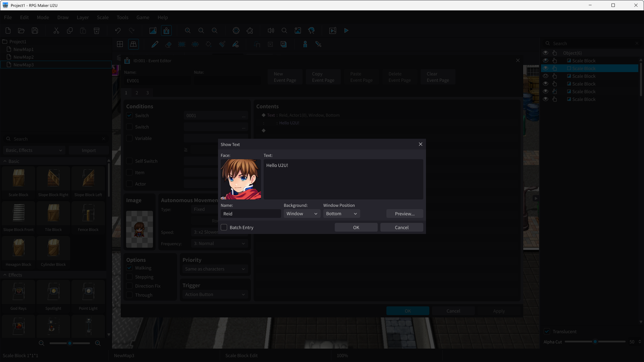The height and width of the screenshot is (362, 644).
Task: Open the Basic, Effects category dropdown
Action: coord(34,150)
